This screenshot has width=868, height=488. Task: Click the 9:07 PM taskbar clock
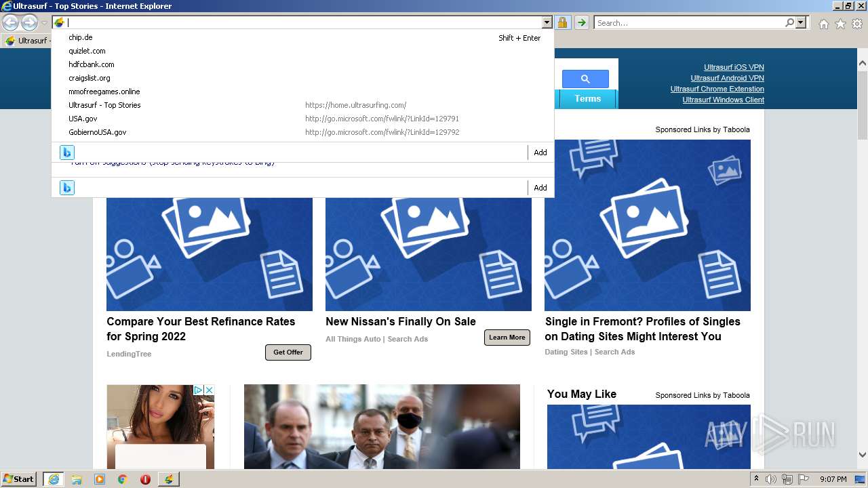click(833, 479)
